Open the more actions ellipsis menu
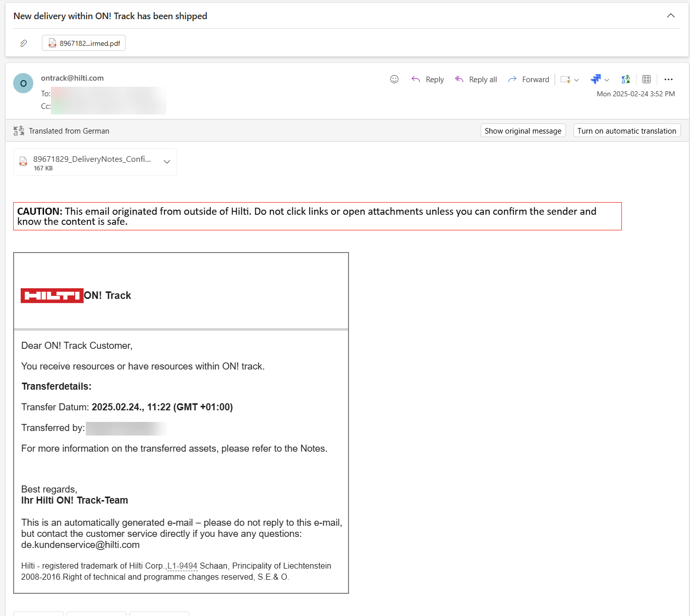The height and width of the screenshot is (616, 690). pos(668,79)
